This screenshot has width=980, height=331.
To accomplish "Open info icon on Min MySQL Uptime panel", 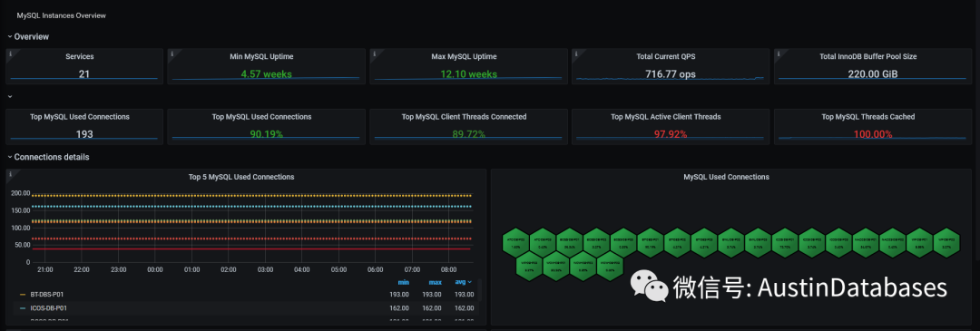I will [171, 54].
